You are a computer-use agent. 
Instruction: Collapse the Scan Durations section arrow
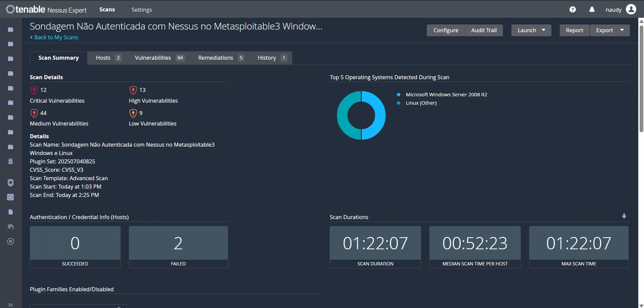[x=624, y=216]
